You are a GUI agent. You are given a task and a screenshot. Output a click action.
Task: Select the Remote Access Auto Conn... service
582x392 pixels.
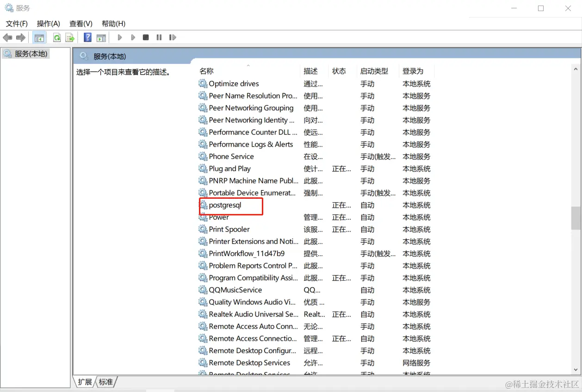click(x=254, y=326)
